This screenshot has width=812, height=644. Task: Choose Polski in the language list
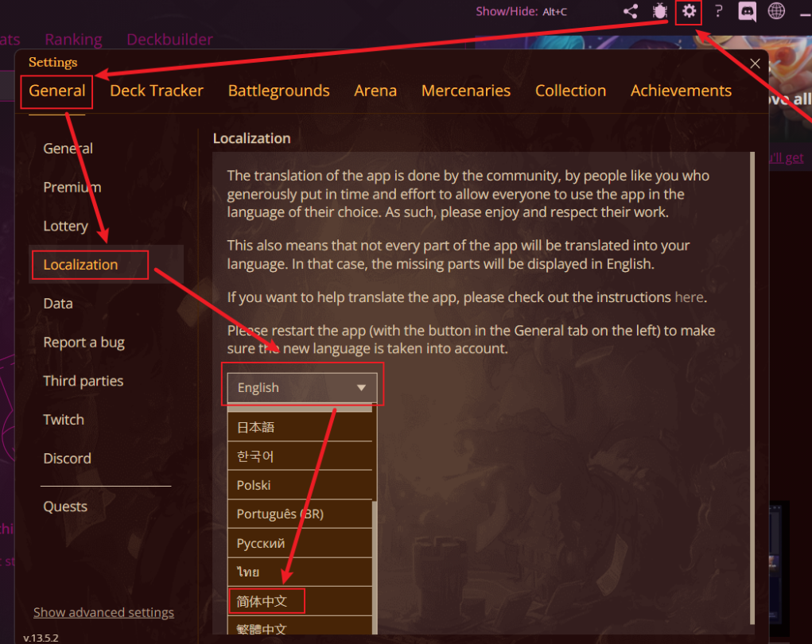click(x=299, y=485)
